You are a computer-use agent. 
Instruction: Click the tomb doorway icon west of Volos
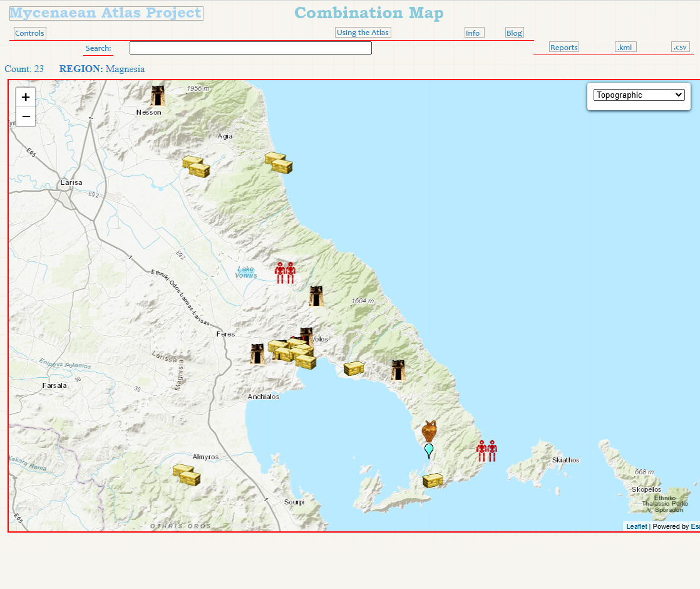click(x=257, y=354)
